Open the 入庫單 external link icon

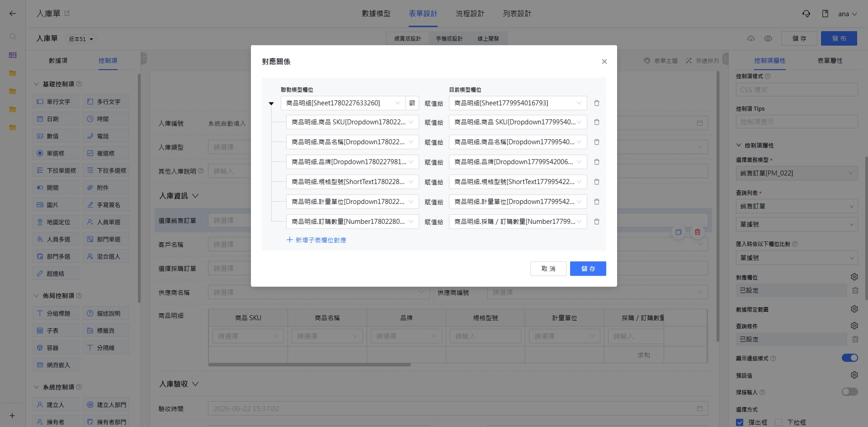click(x=67, y=14)
